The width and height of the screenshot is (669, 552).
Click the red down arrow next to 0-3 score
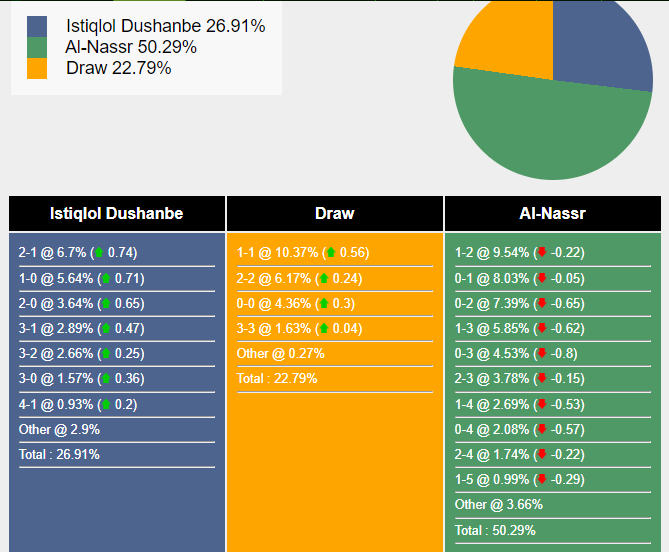click(x=542, y=353)
